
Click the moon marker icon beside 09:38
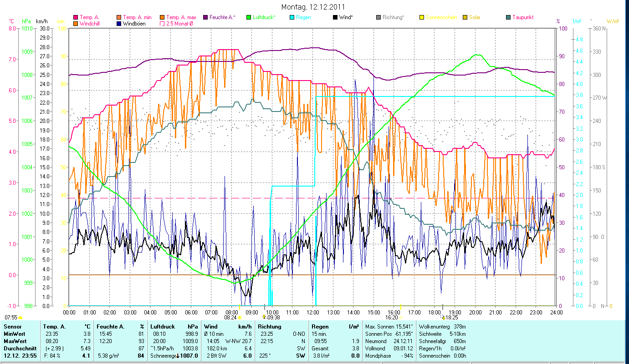point(264,317)
